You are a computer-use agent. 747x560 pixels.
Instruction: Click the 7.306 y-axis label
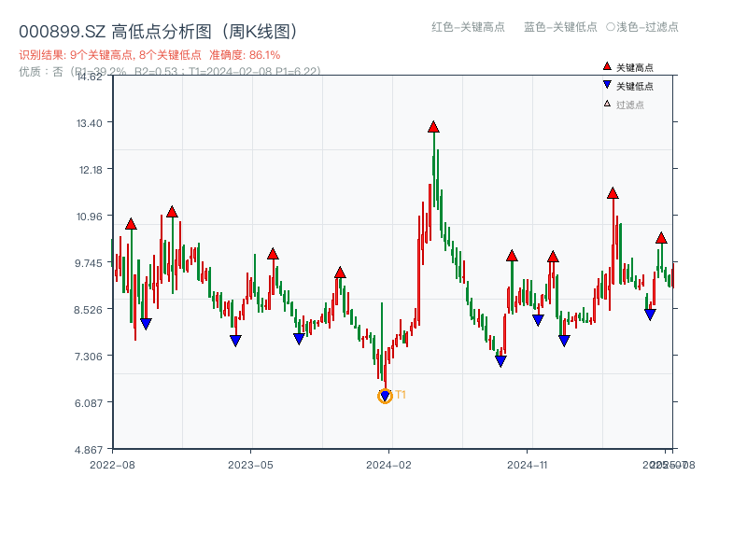89,357
